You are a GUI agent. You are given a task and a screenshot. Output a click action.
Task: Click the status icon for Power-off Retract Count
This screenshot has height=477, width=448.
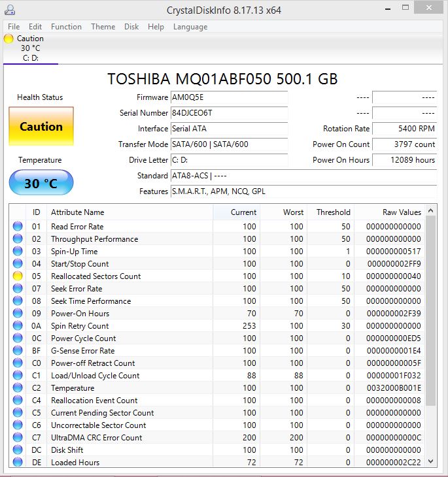(18, 363)
